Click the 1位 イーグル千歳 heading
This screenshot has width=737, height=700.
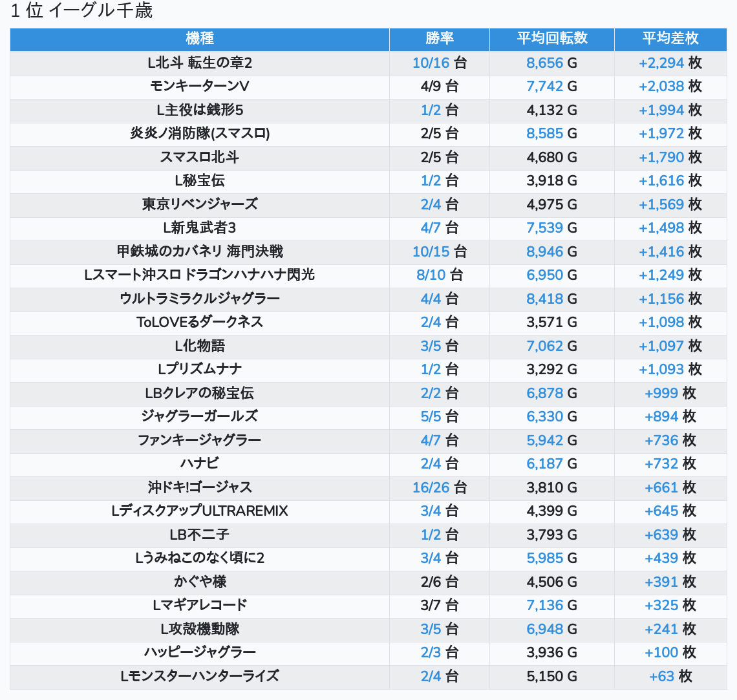[82, 11]
